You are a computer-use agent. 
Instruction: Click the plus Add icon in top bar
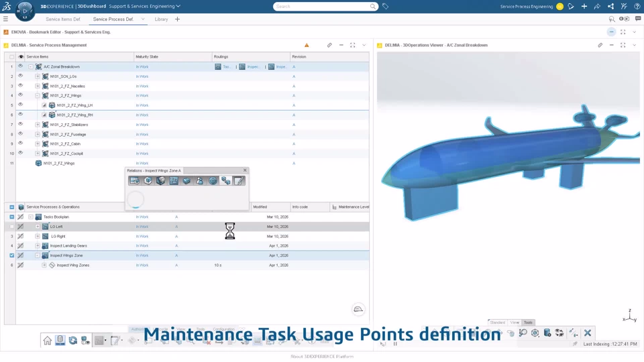click(x=584, y=6)
